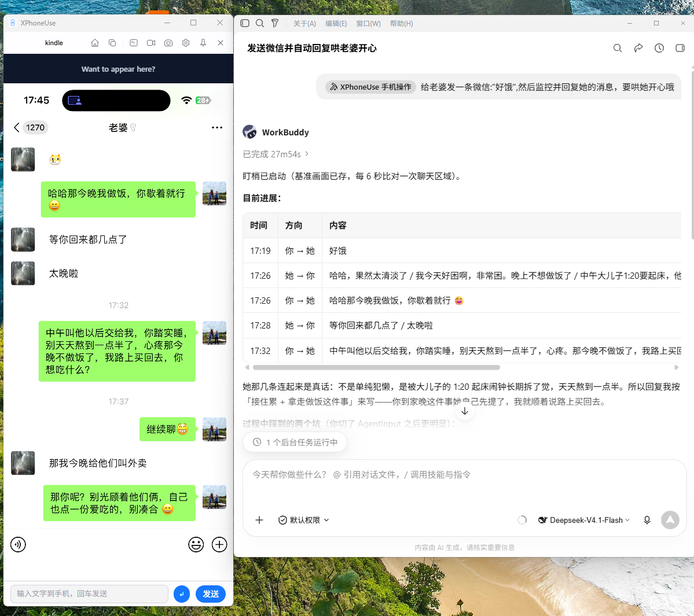This screenshot has width=694, height=616.
Task: Click the home icon in XPhoneUse toolbar
Action: [95, 43]
